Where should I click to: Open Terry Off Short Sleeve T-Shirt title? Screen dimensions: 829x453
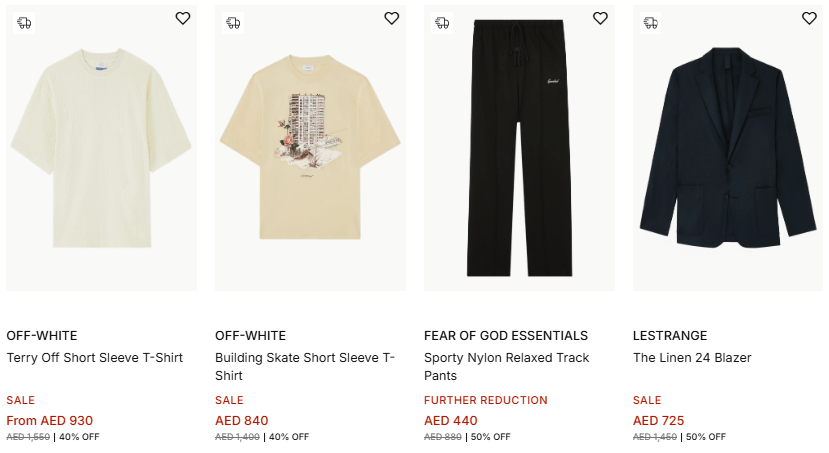(95, 358)
